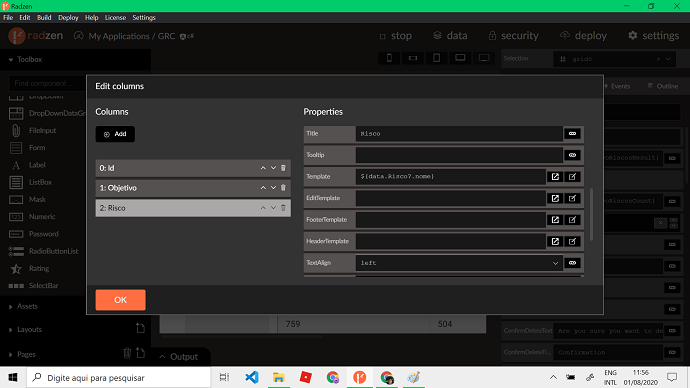Expand the Assets section

11,307
